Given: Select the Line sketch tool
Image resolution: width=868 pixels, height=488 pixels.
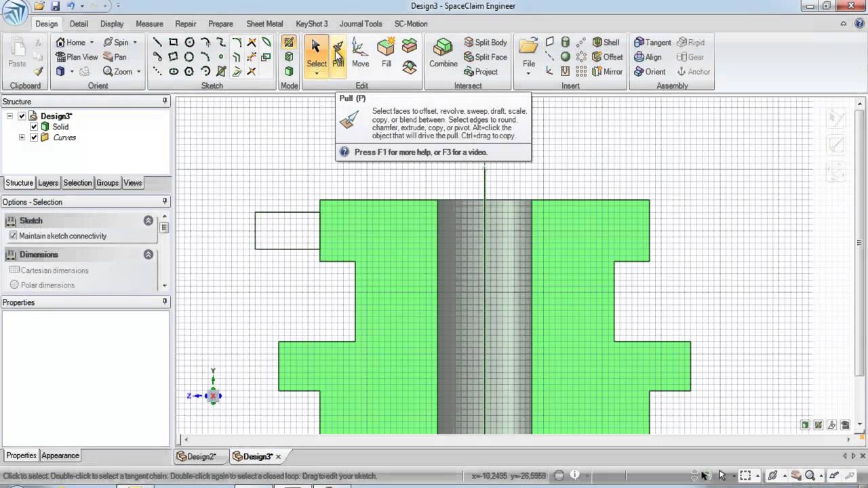Looking at the screenshot, I should (x=157, y=42).
